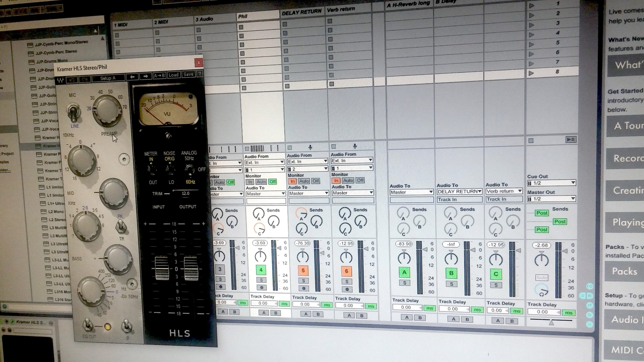
Task: Arm record on track 5
Action: 304,288
